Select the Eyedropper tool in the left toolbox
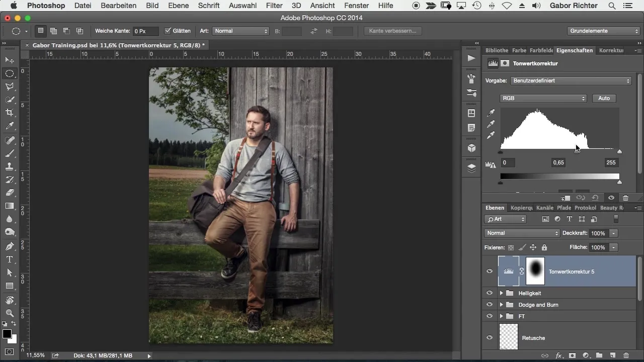Image resolution: width=644 pixels, height=362 pixels. coord(10,126)
